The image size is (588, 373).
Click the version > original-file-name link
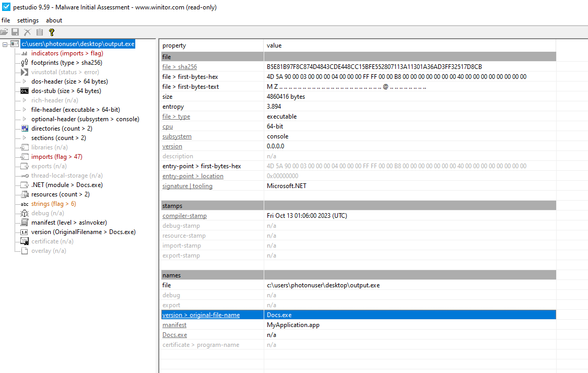click(201, 315)
